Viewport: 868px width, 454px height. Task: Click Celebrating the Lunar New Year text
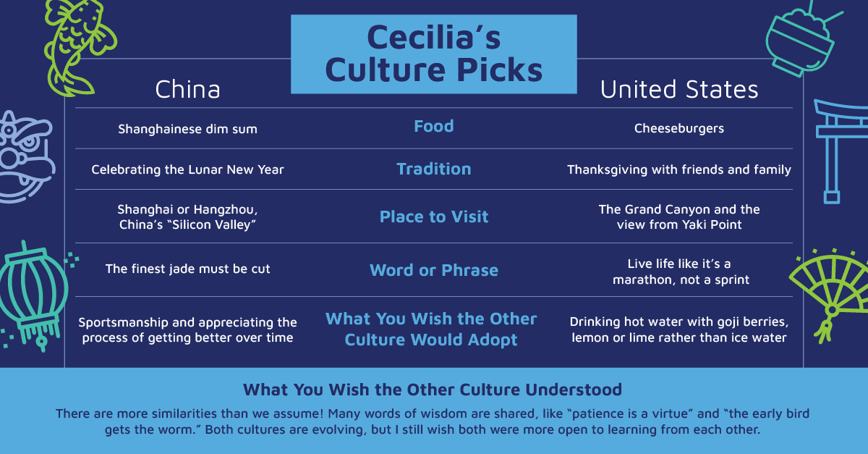tap(187, 170)
